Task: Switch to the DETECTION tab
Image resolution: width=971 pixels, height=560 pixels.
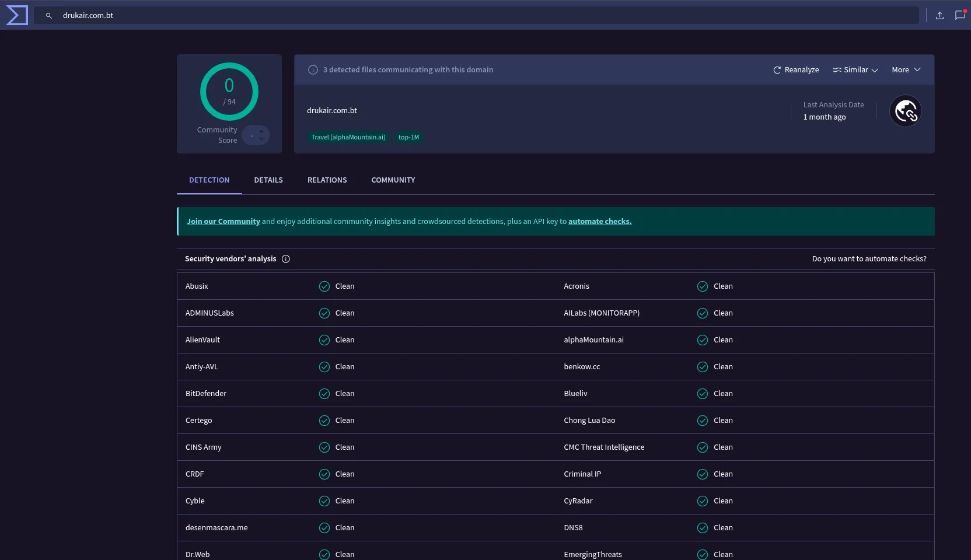Action: [x=209, y=180]
